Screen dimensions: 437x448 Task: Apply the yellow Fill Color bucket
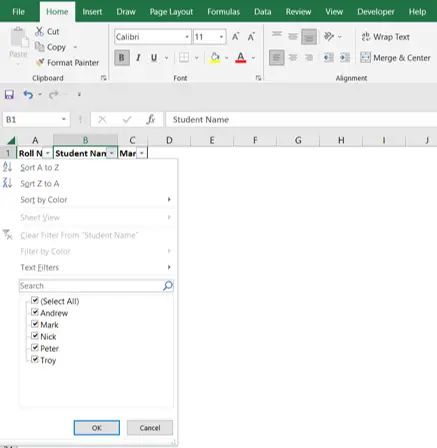click(x=215, y=58)
